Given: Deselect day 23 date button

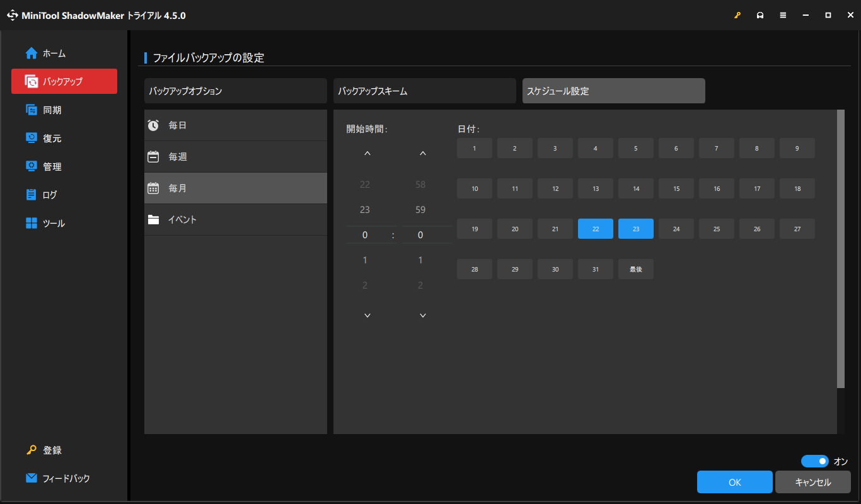Looking at the screenshot, I should pyautogui.click(x=636, y=229).
